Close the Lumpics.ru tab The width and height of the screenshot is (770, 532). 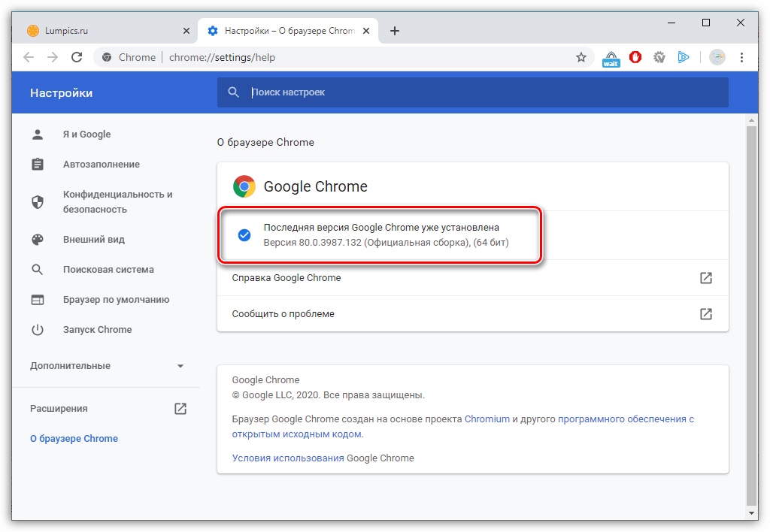186,31
